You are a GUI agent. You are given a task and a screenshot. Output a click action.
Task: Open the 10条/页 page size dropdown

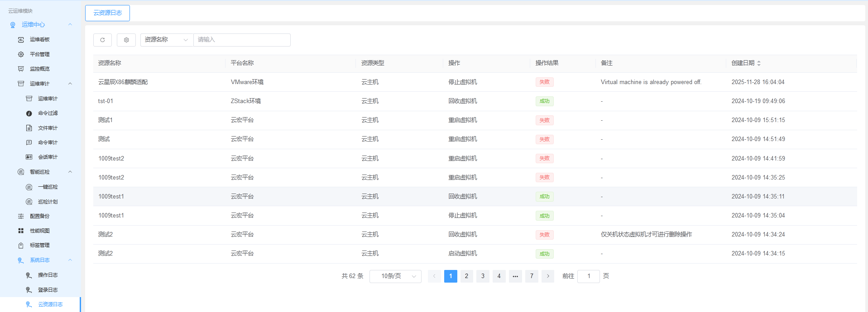[x=395, y=276]
